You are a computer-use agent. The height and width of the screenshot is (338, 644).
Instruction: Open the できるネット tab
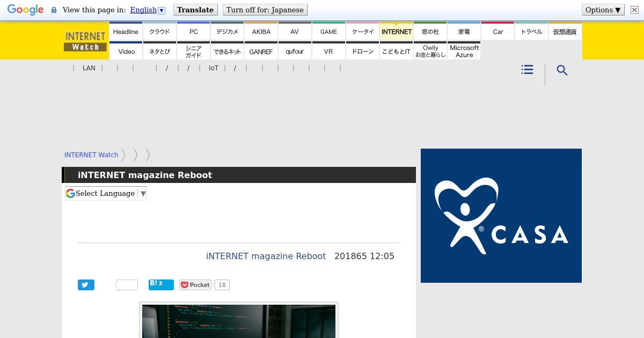(228, 51)
